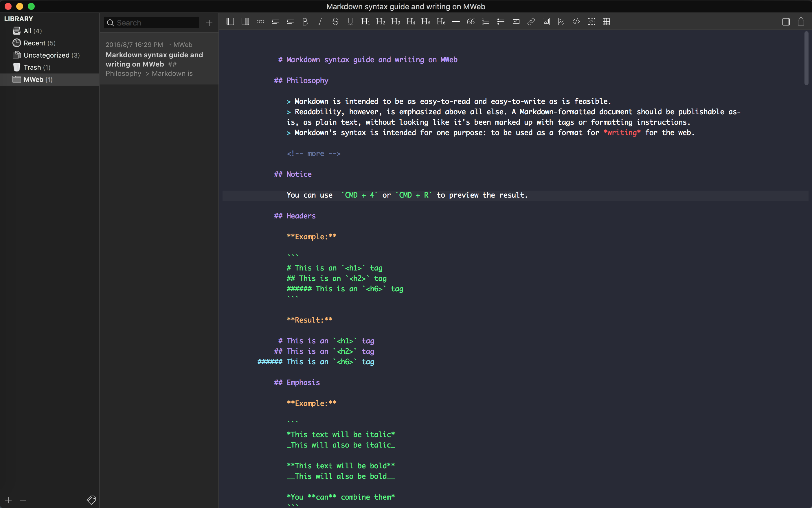Insert a hyperlink via toolbar
This screenshot has width=812, height=508.
click(x=531, y=22)
